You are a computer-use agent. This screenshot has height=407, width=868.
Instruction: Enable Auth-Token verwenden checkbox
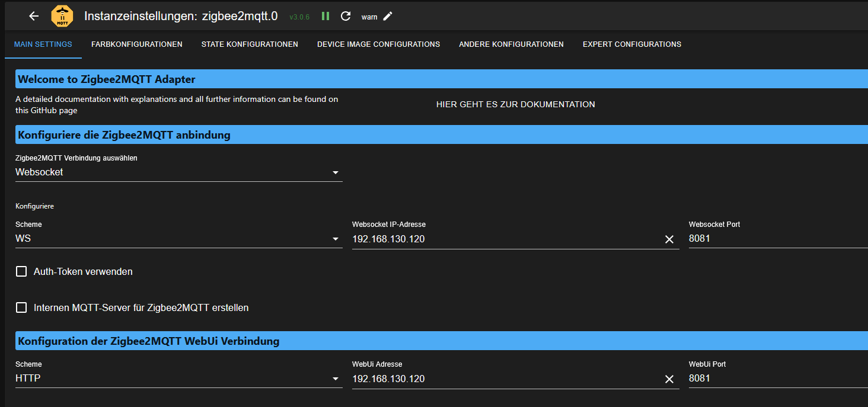21,271
